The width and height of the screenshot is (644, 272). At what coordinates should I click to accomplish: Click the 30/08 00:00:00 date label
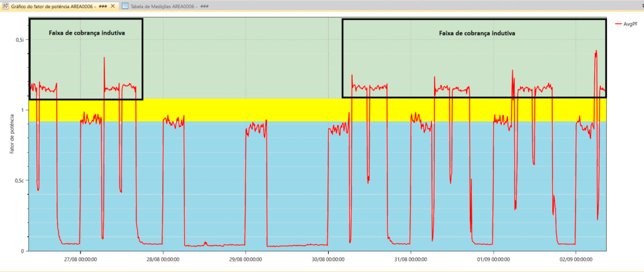pyautogui.click(x=328, y=258)
